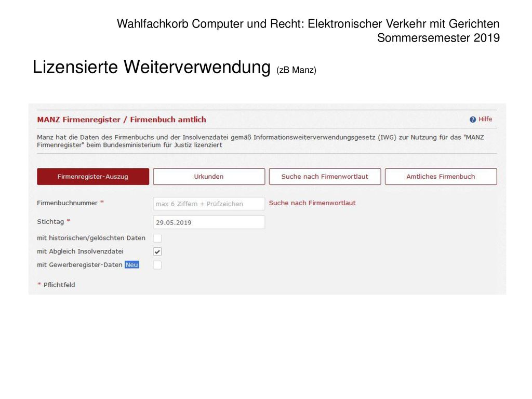Enable mit historischen/gelöschten Daten checkbox
Screen dimensions: 532x399
157,238
